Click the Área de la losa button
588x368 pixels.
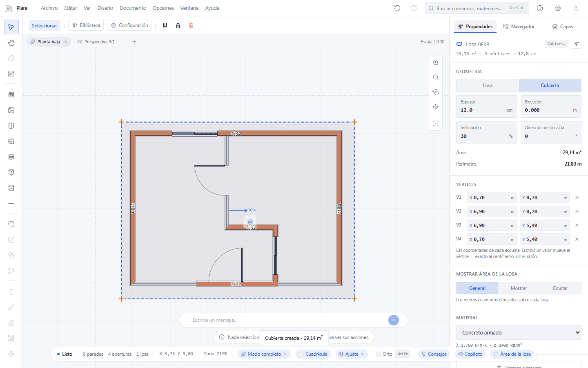512,354
